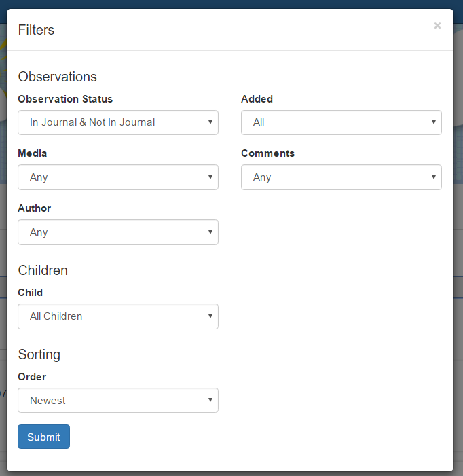
Task: Click the dimmed backdrop outside the dialog
Action: pos(458,243)
